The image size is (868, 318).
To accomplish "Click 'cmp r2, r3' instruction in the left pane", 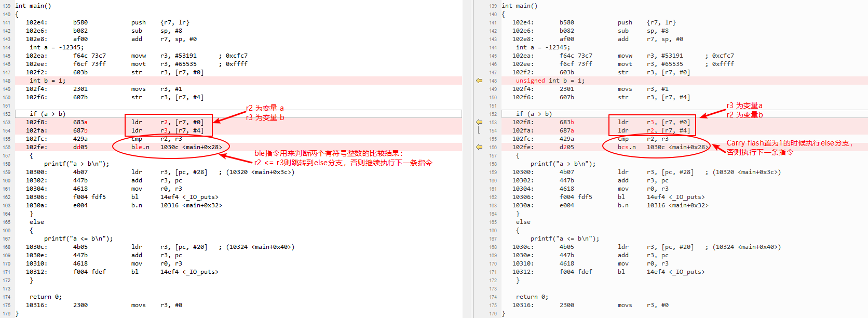I will point(156,139).
